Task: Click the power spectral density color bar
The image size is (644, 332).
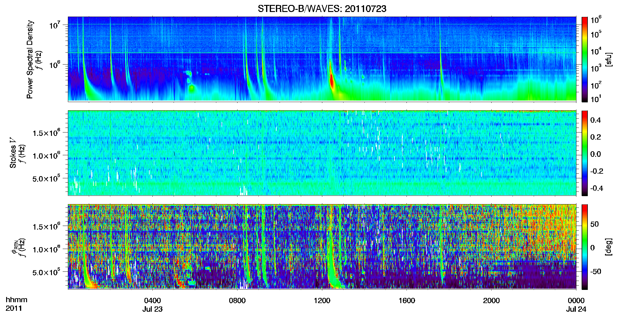Action: 584,59
